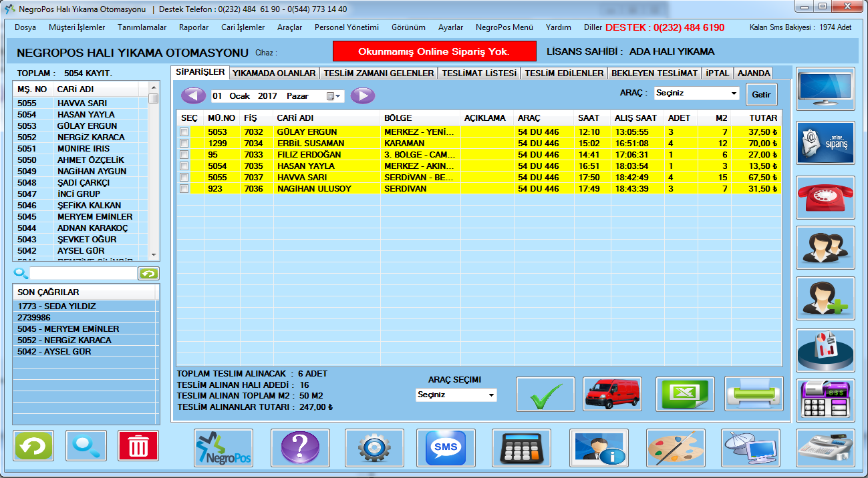The width and height of the screenshot is (868, 478).
Task: Open settings gear icon in bottom bar
Action: click(374, 448)
